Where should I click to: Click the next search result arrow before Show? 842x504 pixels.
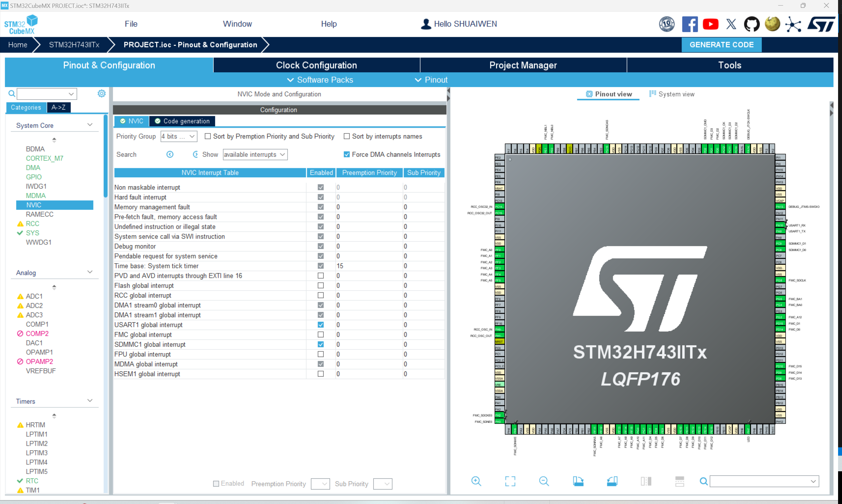point(195,154)
